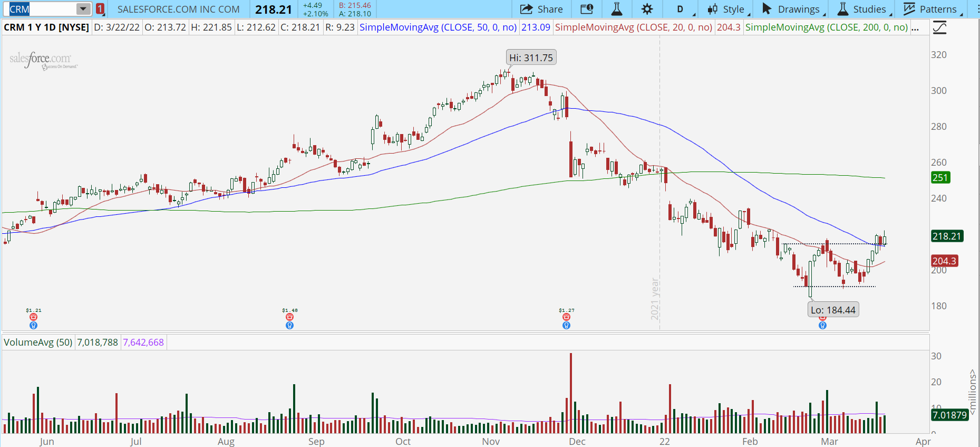The image size is (980, 447).
Task: Open the flask analysis tools icon
Action: click(x=617, y=9)
